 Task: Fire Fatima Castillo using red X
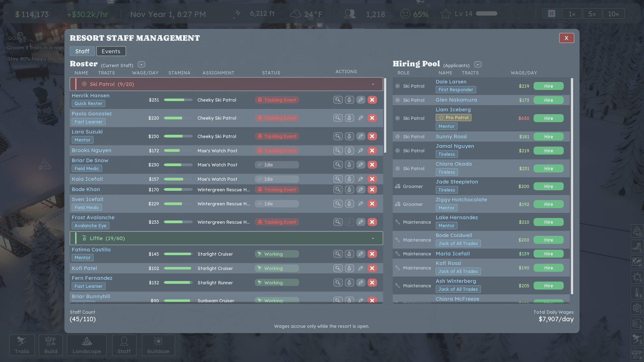click(x=372, y=254)
